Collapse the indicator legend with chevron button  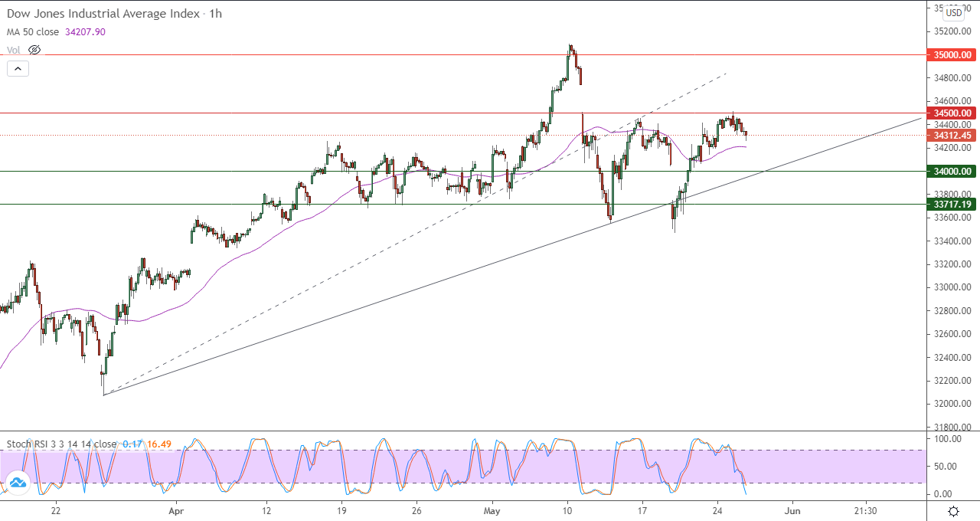click(18, 68)
